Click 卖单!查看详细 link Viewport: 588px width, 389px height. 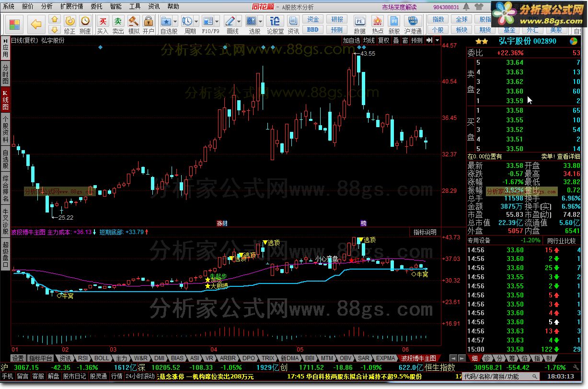coord(561,156)
